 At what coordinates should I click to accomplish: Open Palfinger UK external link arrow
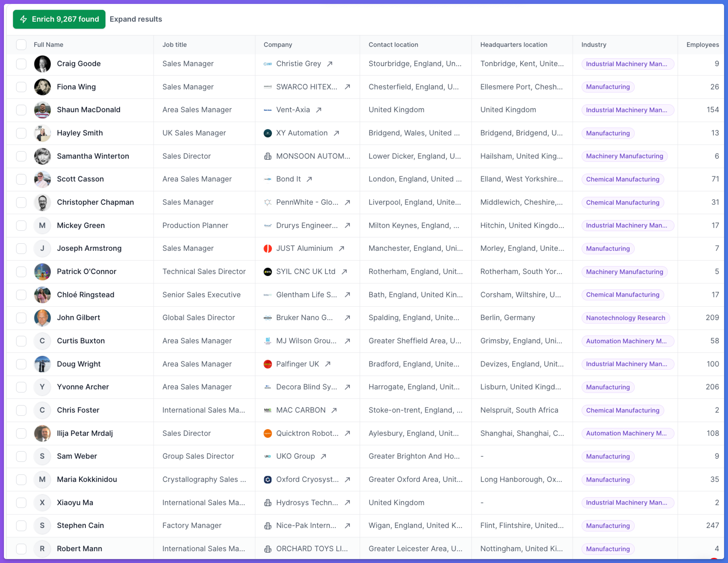(x=328, y=364)
